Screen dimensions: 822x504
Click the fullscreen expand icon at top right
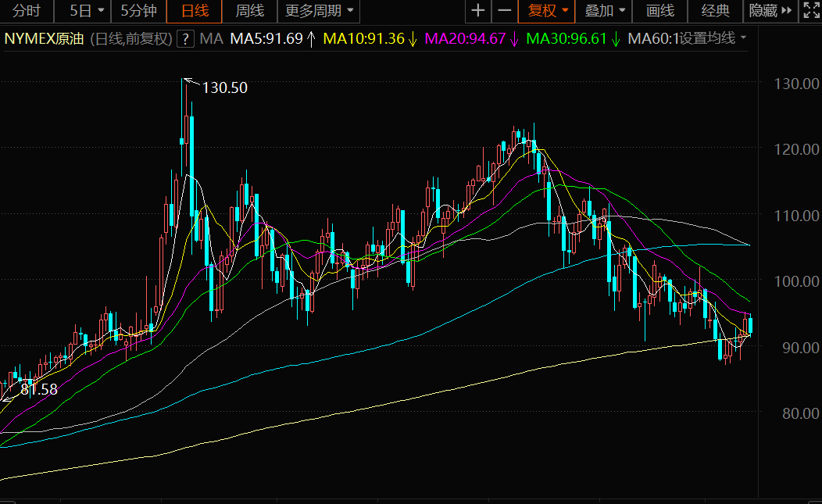[x=810, y=11]
